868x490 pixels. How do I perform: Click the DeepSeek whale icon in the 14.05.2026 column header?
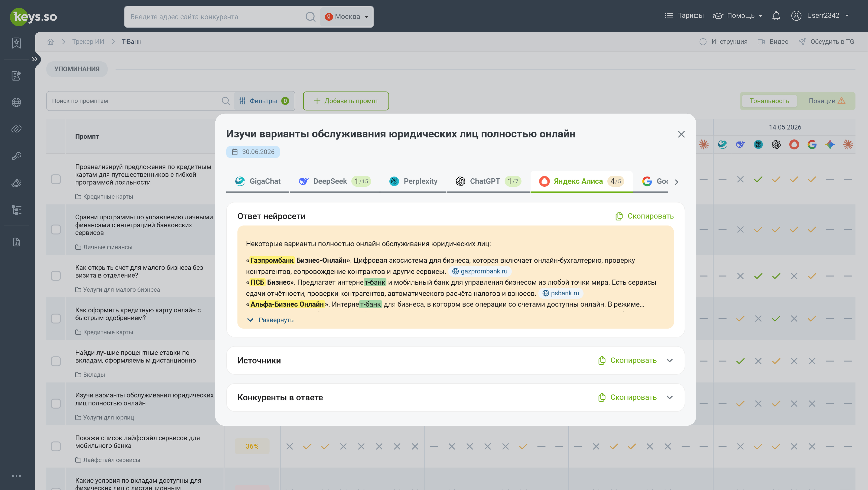coord(740,144)
